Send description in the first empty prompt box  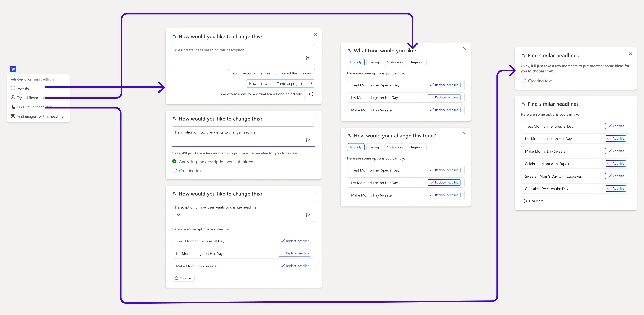[308, 57]
